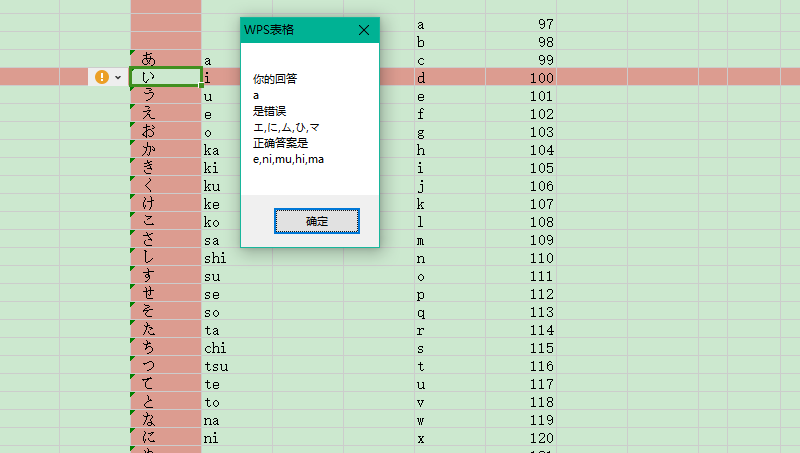800x453 pixels.
Task: Click the letter cell 's' beside 115
Action: [449, 347]
